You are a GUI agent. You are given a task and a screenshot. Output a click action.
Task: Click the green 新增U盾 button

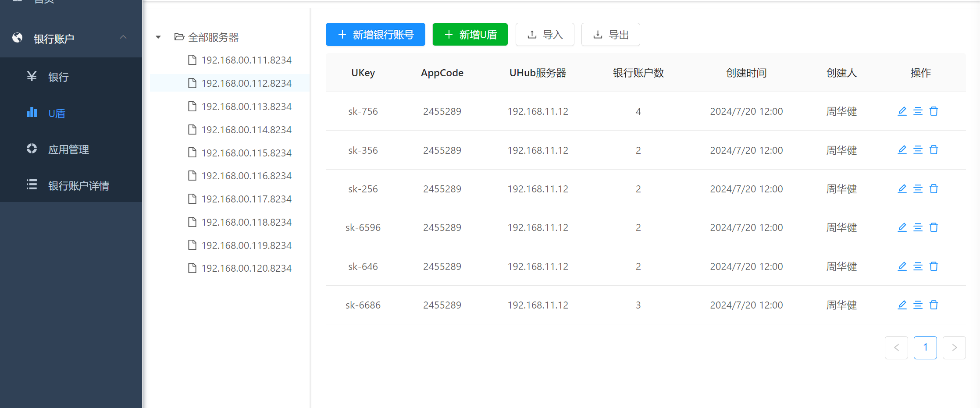(x=470, y=35)
